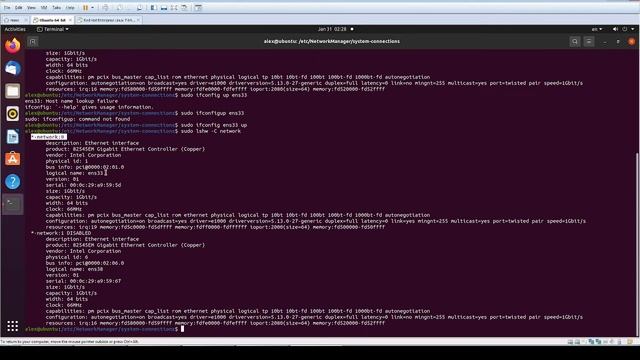Screen dimensions: 640x360
Task: Click the 'sudo ifconfig ens33 up' command text
Action: click(214, 125)
